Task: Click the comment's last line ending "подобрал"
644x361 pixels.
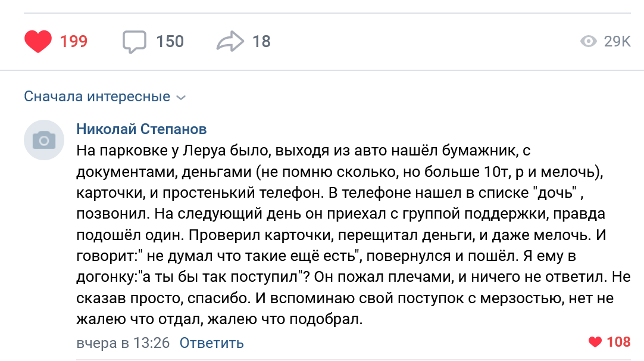Action: (219, 320)
